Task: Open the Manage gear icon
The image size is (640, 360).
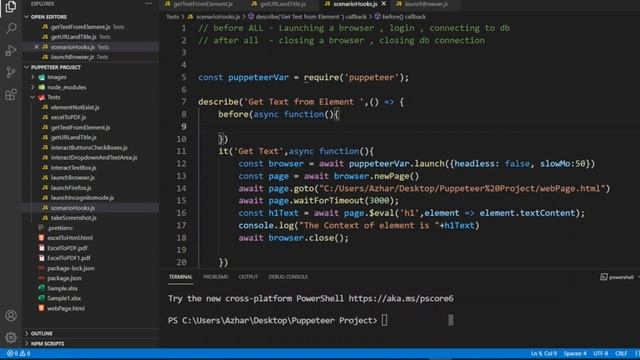Action: pyautogui.click(x=11, y=337)
